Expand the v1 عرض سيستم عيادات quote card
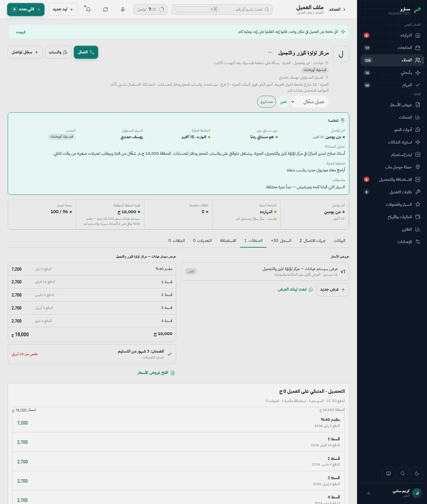 point(265,272)
